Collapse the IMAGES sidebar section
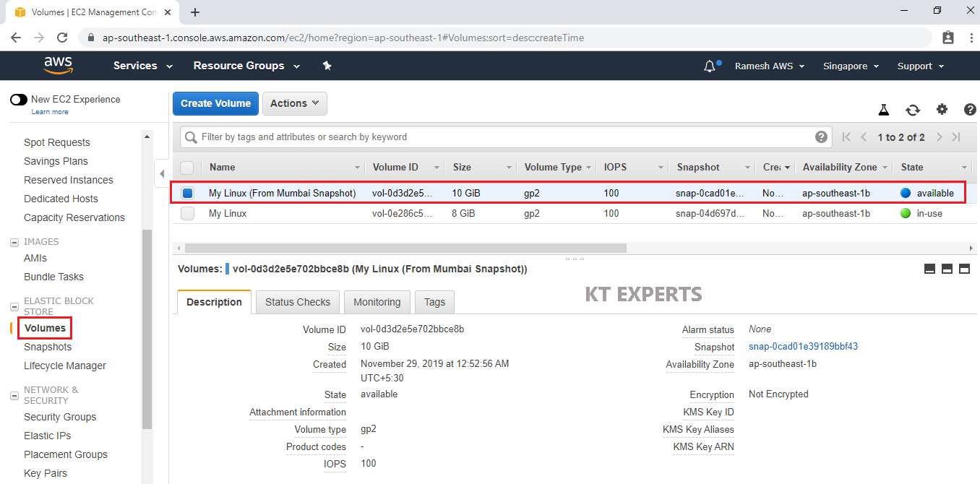 [14, 242]
